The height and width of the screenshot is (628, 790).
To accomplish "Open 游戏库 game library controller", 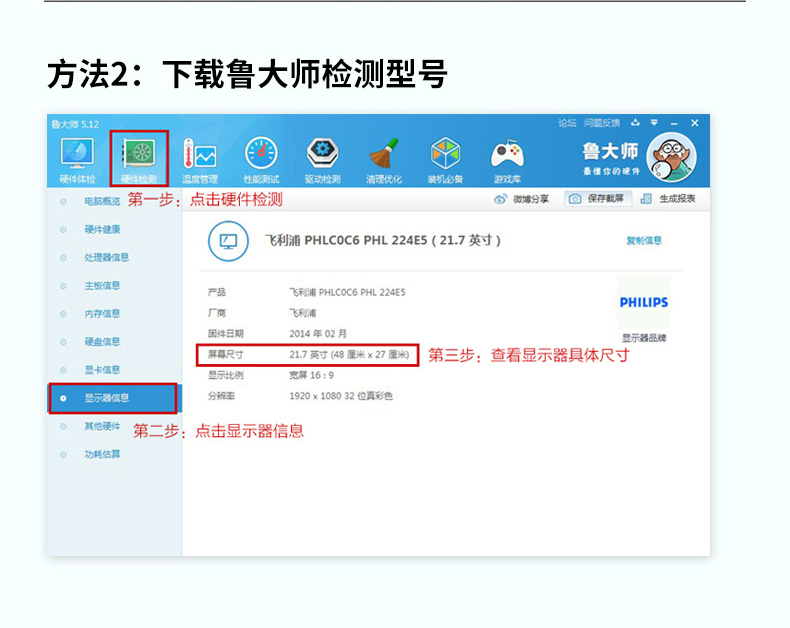I will [x=507, y=160].
